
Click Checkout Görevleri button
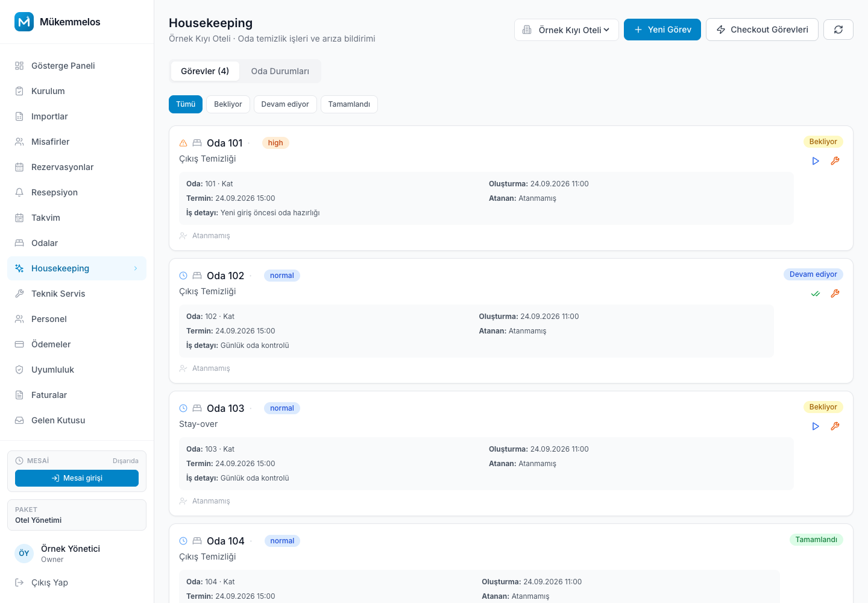[x=762, y=30]
